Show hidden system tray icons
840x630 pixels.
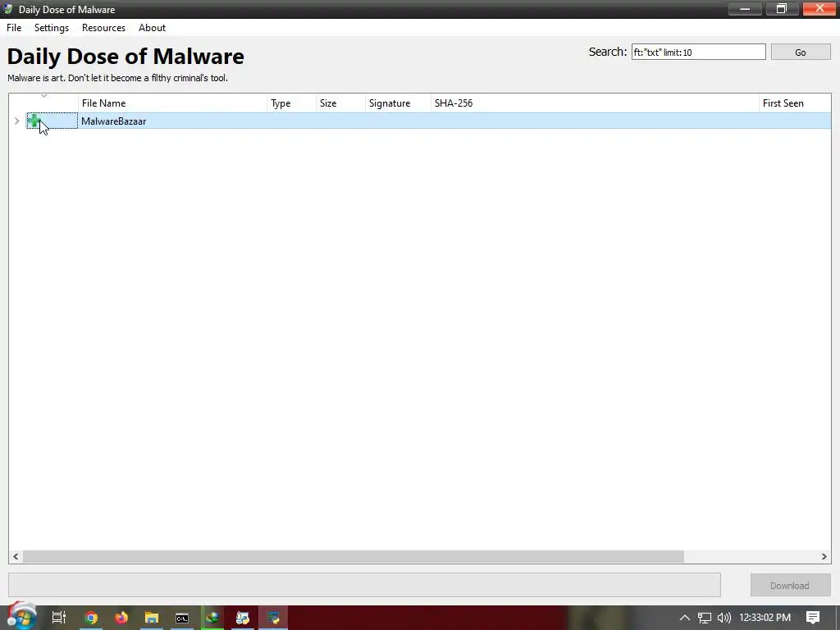point(684,618)
